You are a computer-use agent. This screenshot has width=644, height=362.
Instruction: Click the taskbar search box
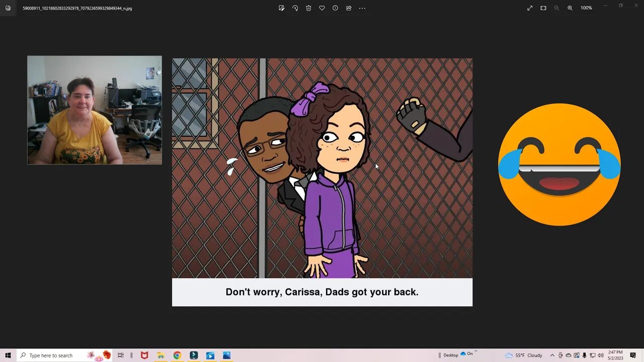pyautogui.click(x=64, y=355)
